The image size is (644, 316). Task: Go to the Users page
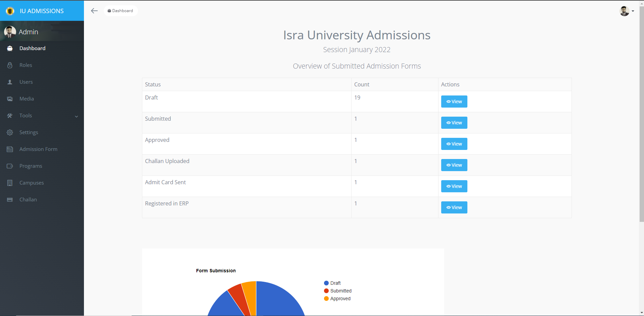[x=42, y=82]
